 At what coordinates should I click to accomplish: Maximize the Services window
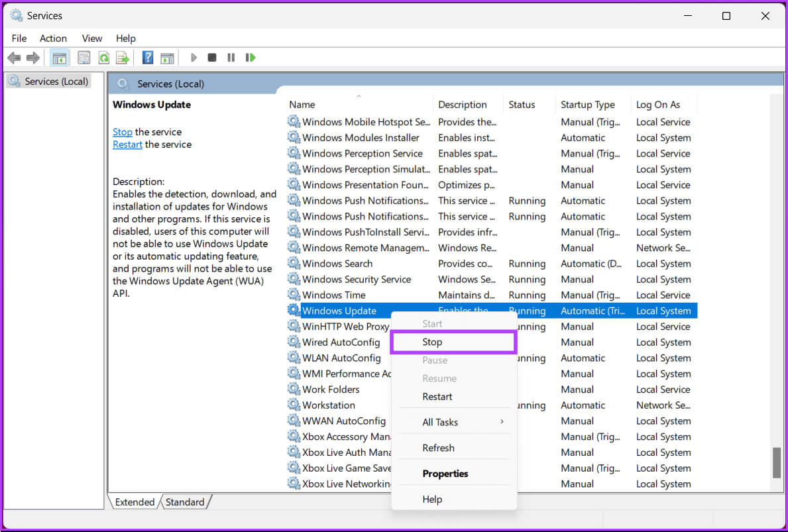(726, 16)
